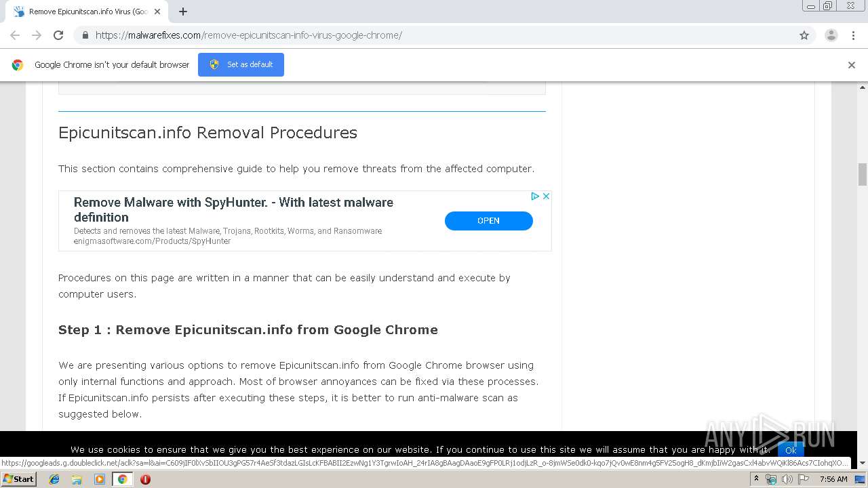This screenshot has height=488, width=868.
Task: Close the Remove Epicunitscan.info tab
Action: click(x=157, y=12)
